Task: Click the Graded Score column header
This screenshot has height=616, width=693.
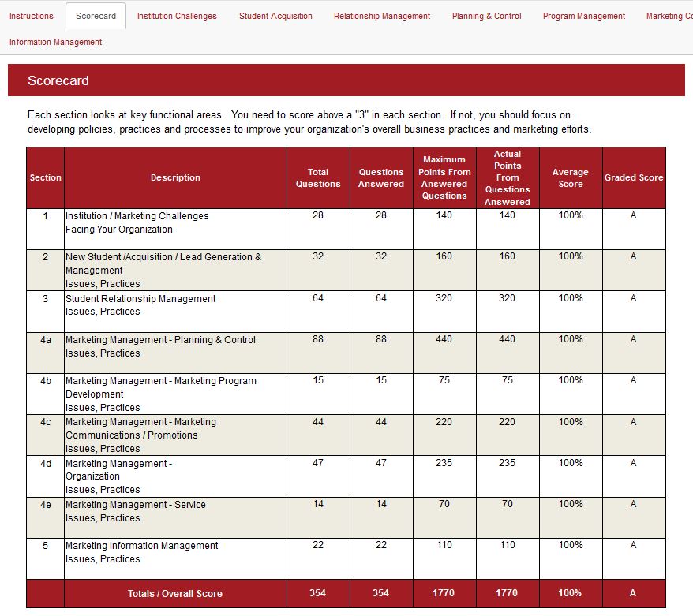Action: [634, 177]
